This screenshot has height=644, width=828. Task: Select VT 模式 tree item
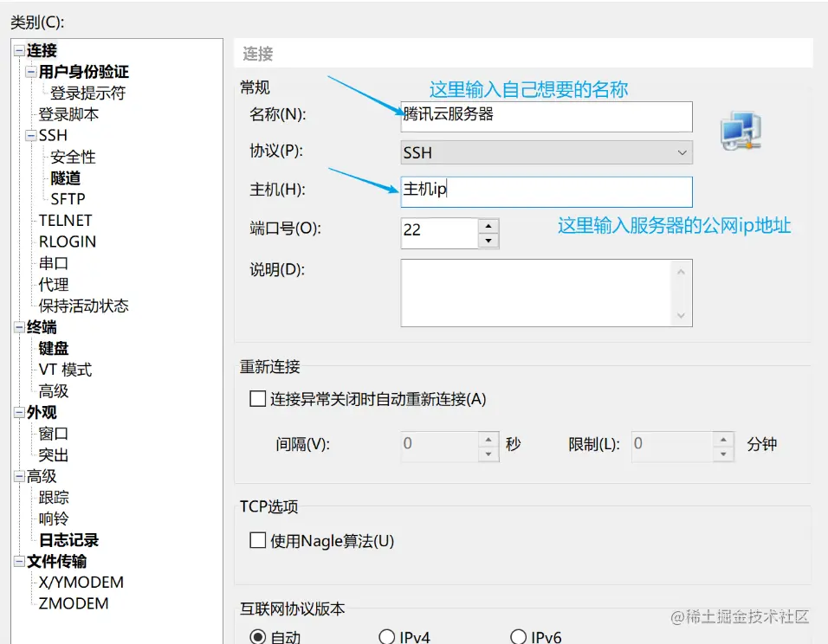coord(65,370)
